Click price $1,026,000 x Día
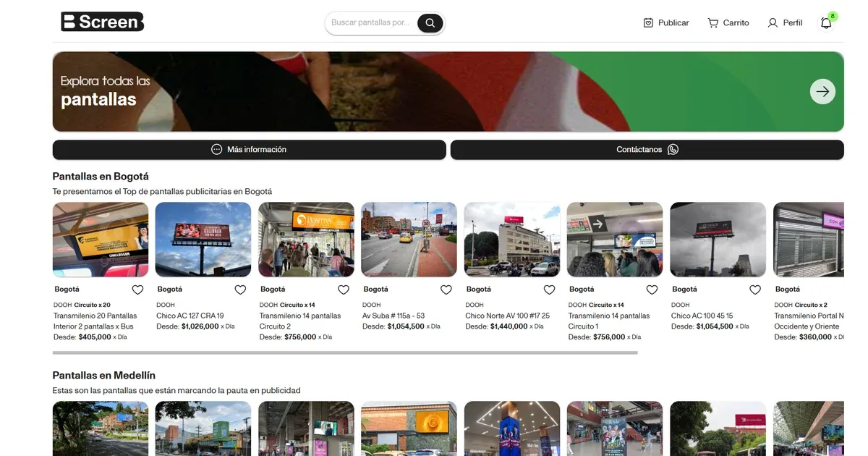Screen dimensions: 868x456 tap(208, 326)
